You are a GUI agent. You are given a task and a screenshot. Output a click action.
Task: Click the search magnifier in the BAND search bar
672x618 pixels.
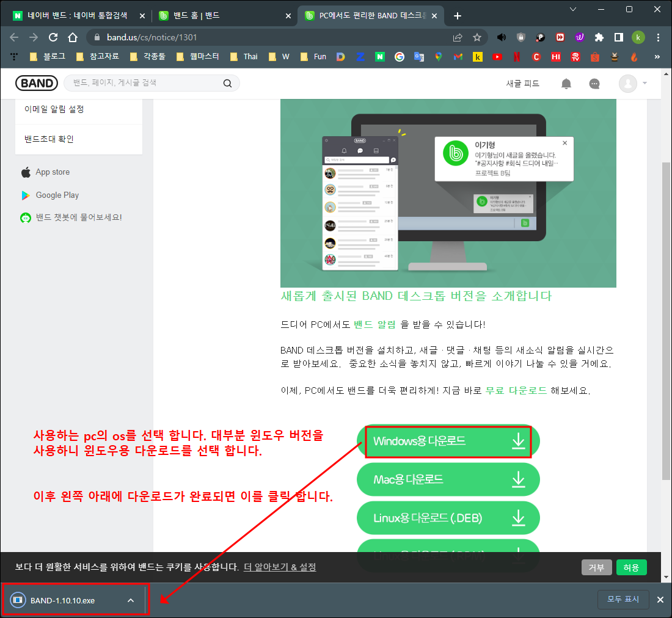click(227, 83)
